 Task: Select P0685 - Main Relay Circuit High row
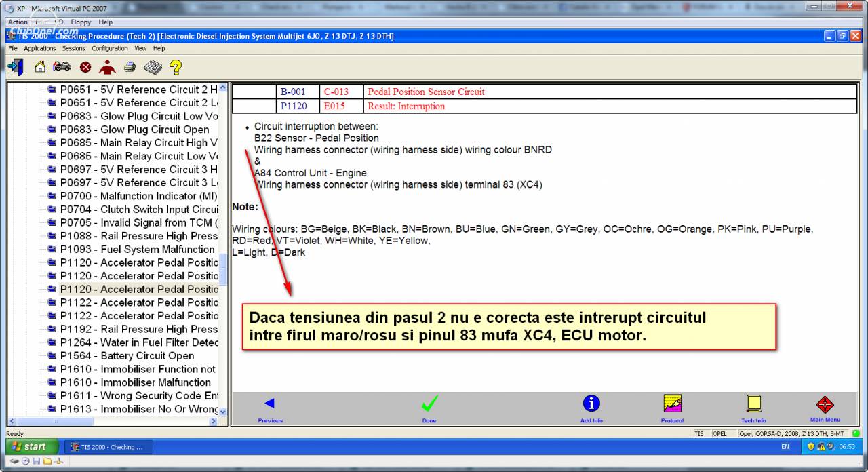[x=138, y=143]
